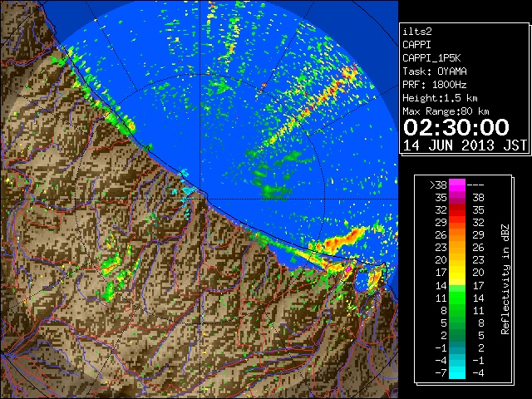Click the 02:30:00 timestamp text
The width and height of the screenshot is (532, 399).
pyautogui.click(x=456, y=127)
